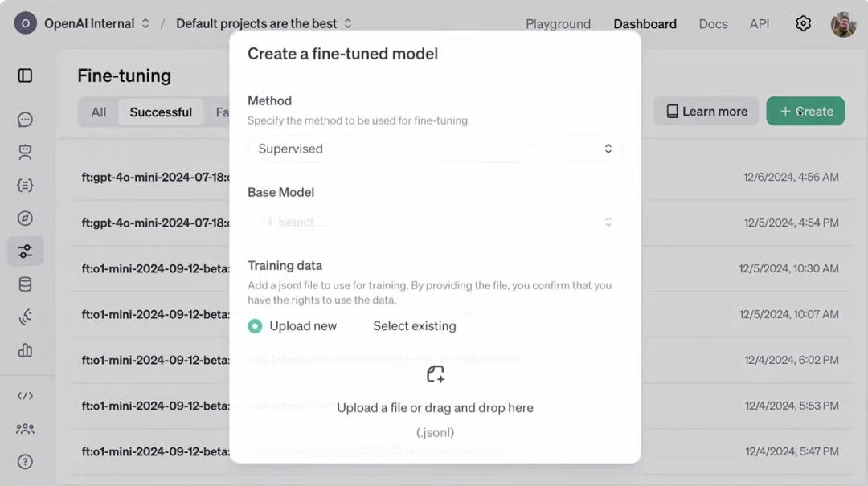Click the Learn more button

point(706,112)
